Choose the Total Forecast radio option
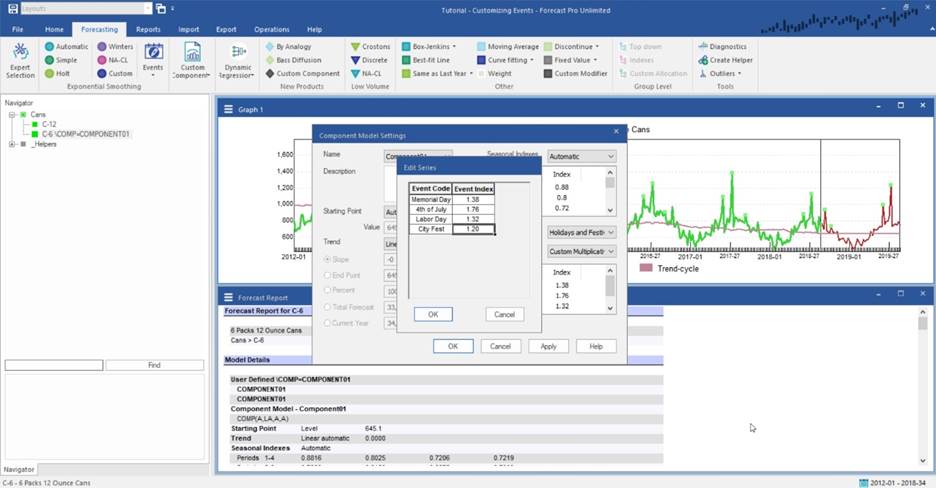 [328, 306]
